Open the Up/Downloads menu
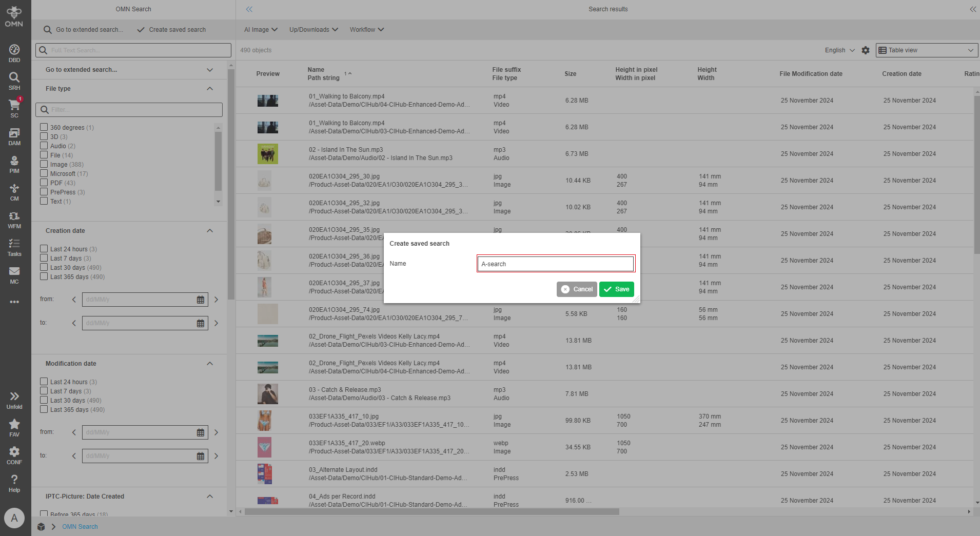This screenshot has width=980, height=536. click(x=313, y=29)
